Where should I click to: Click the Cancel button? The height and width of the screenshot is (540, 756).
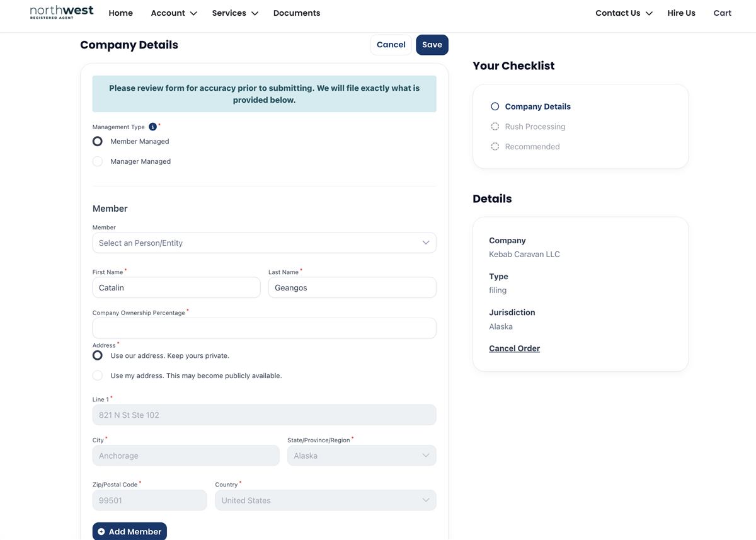coord(391,45)
